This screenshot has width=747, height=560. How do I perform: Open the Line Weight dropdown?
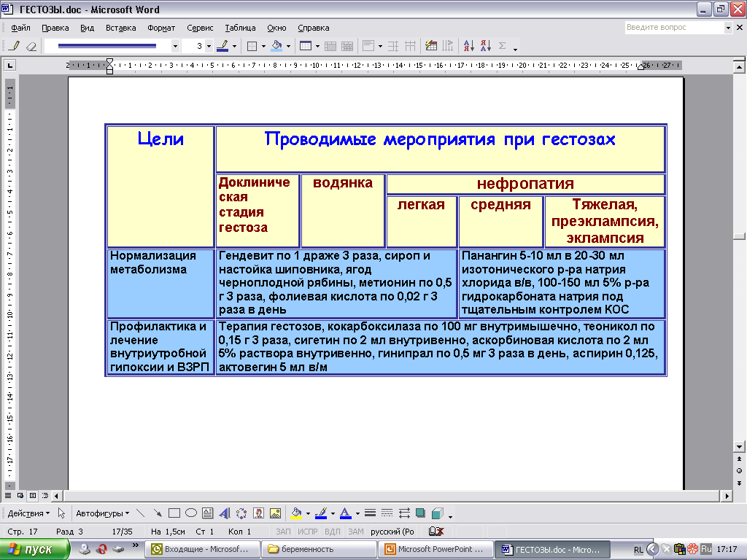coord(209,46)
